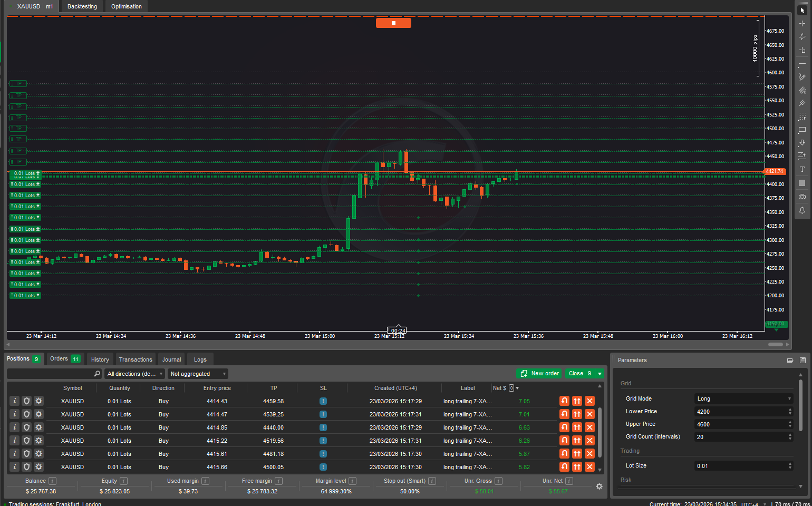Click the Lower Price input field
Viewport: 812px width, 506px height.
(741, 411)
